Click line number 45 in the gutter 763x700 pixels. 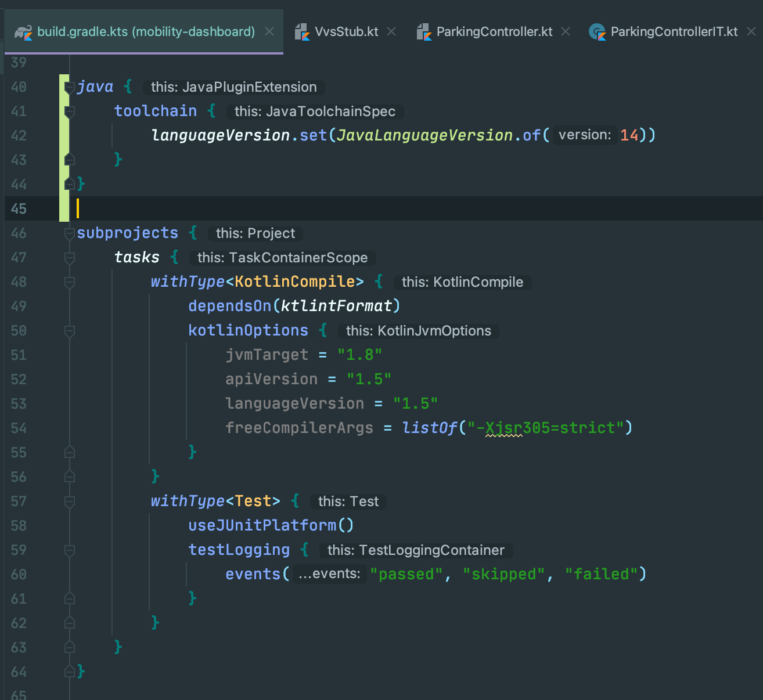pos(19,208)
